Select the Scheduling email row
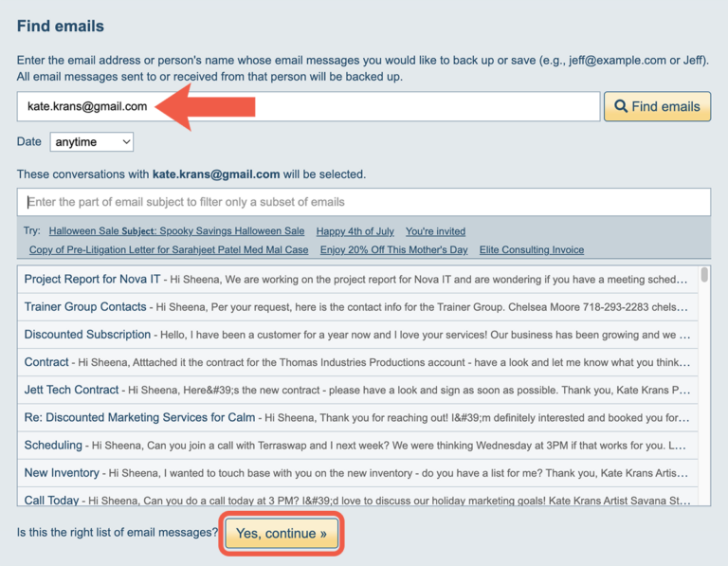The image size is (728, 566). tap(357, 446)
